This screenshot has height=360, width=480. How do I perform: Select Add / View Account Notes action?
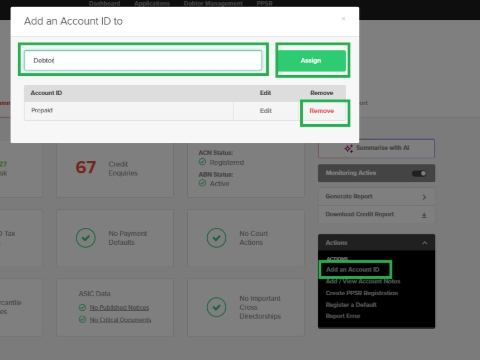tap(363, 281)
